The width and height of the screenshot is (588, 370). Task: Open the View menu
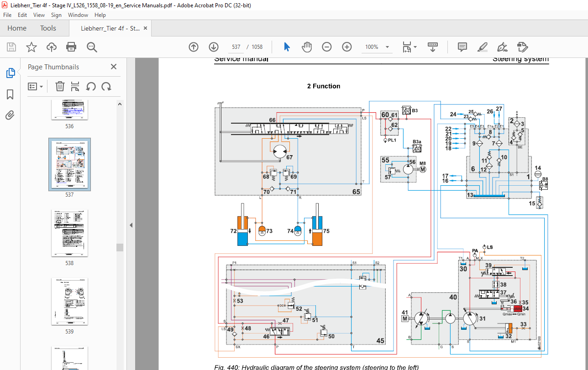pyautogui.click(x=39, y=15)
